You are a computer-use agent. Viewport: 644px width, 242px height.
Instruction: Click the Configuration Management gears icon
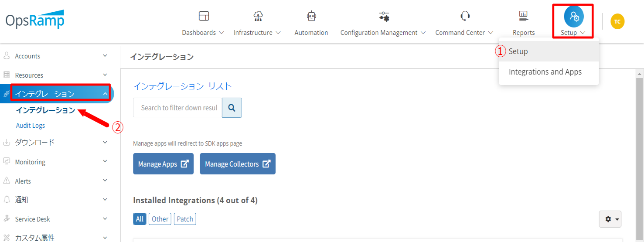(384, 16)
